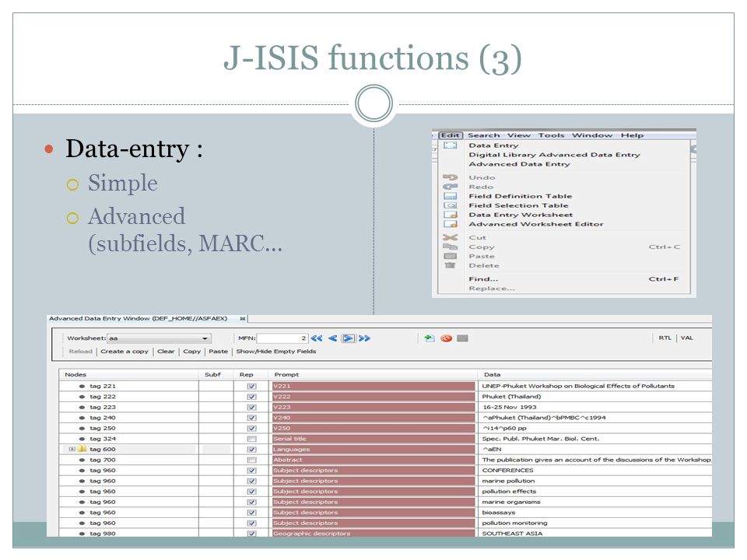This screenshot has width=747, height=560.
Task: Click the Redo arrow icon
Action: click(x=451, y=187)
